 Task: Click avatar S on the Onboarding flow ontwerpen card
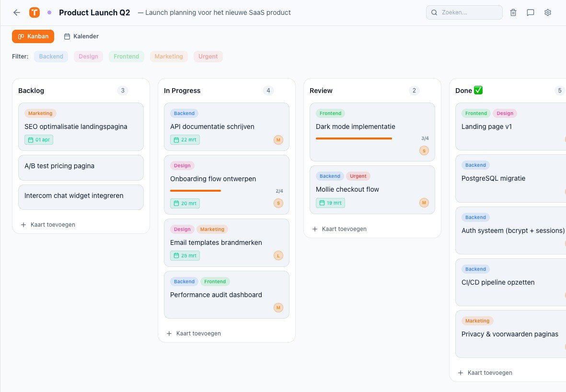click(x=278, y=203)
